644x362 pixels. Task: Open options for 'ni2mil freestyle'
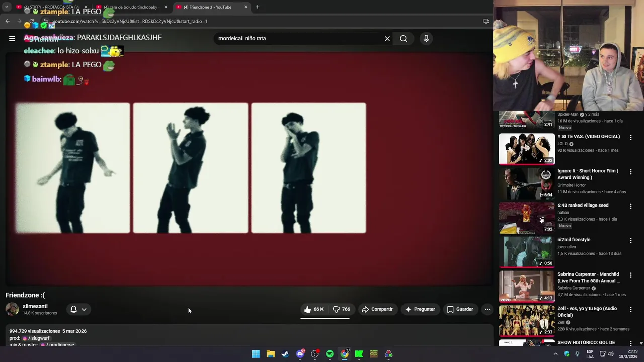coord(630,240)
